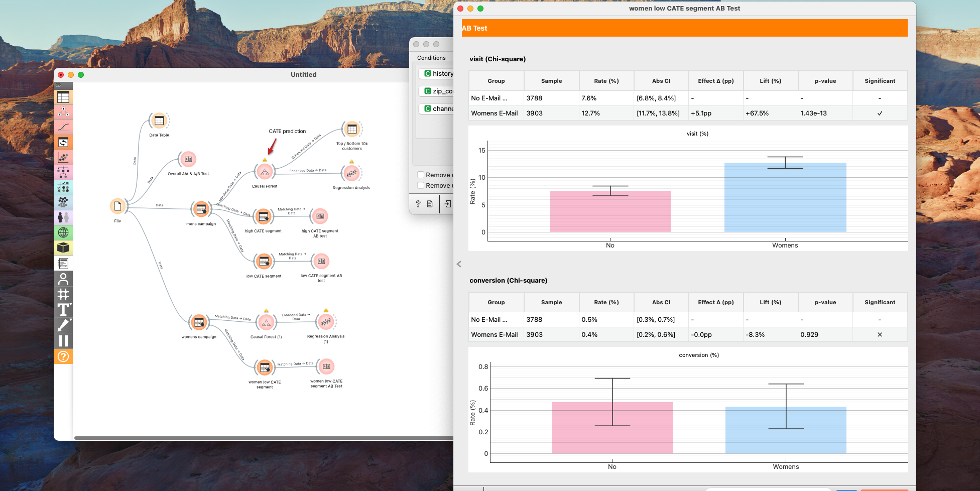Open the Data category in the sidebar
The width and height of the screenshot is (980, 491).
63,97
